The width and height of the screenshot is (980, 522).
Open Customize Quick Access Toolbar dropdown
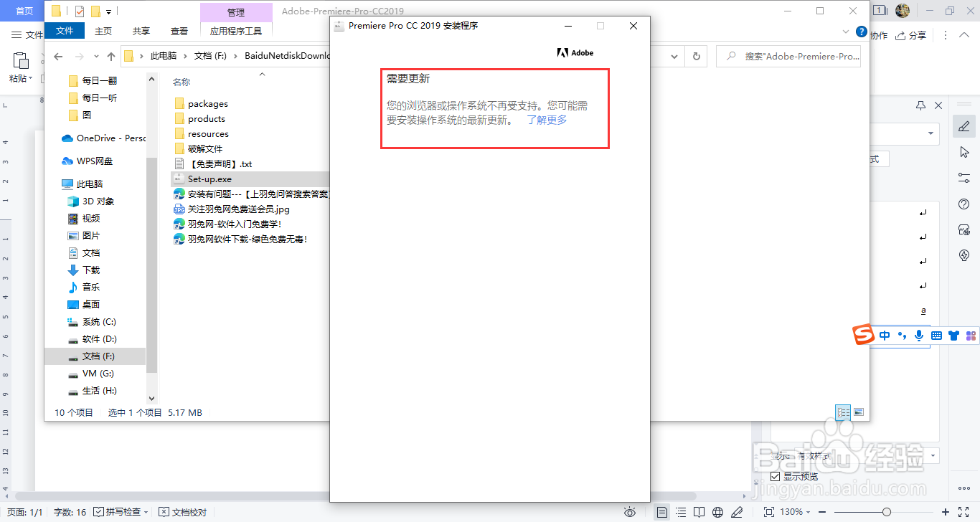coord(108,12)
